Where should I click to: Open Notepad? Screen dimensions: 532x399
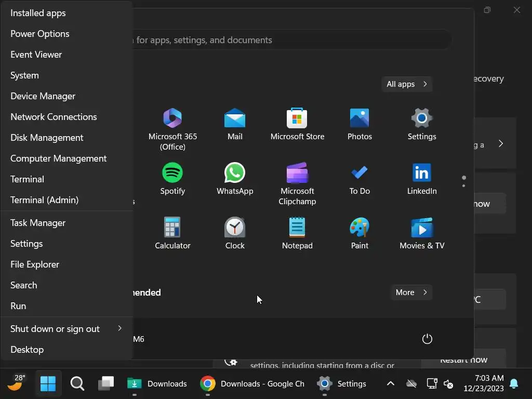pyautogui.click(x=297, y=233)
